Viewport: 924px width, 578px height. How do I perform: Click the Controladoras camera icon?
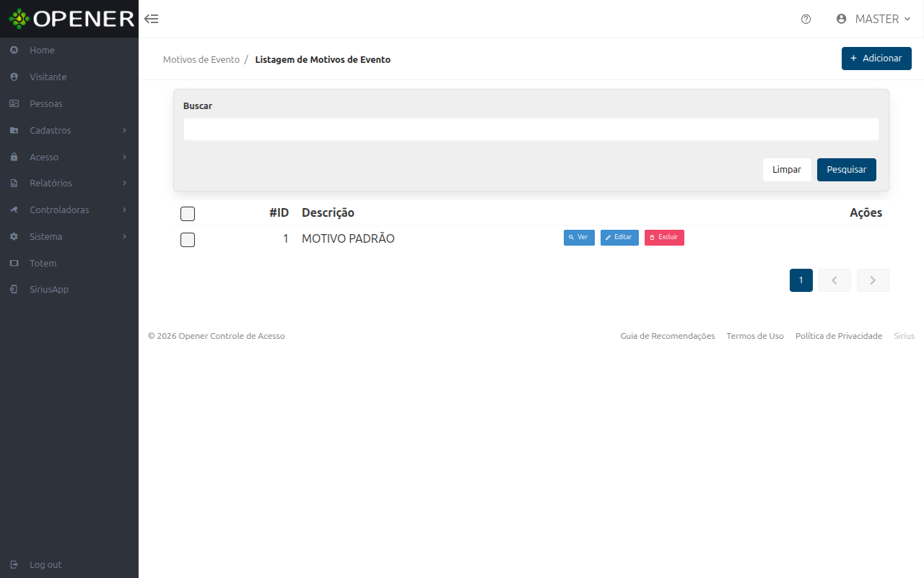pos(14,210)
